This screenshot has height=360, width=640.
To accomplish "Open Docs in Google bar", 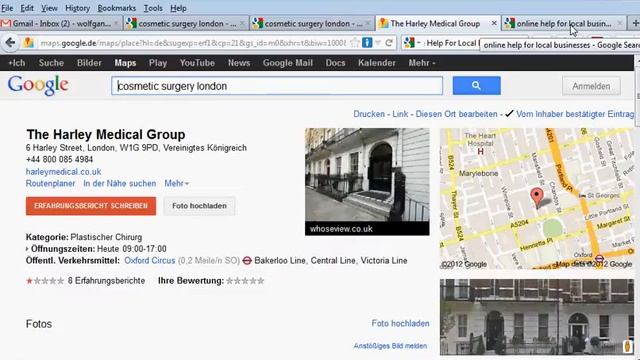I will pos(335,63).
